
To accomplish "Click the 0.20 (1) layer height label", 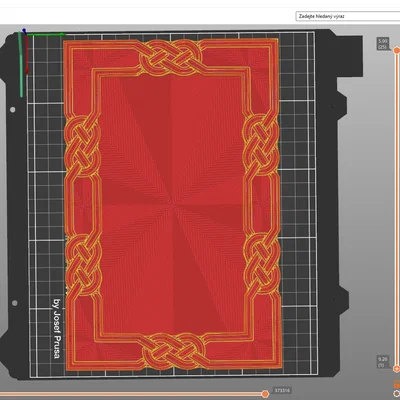I will pos(383,362).
